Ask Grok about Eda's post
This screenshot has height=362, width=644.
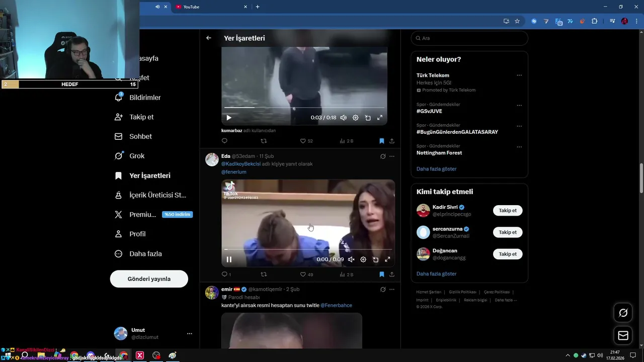pyautogui.click(x=383, y=156)
